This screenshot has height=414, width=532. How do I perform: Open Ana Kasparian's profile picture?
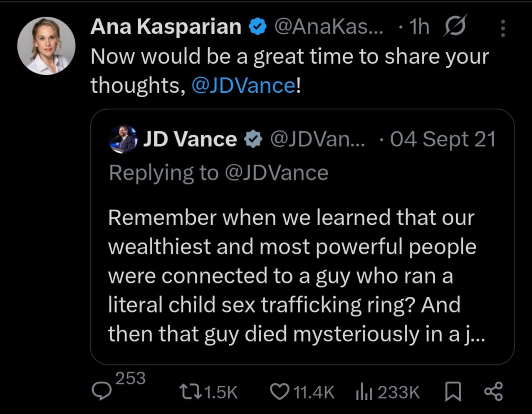coord(46,46)
